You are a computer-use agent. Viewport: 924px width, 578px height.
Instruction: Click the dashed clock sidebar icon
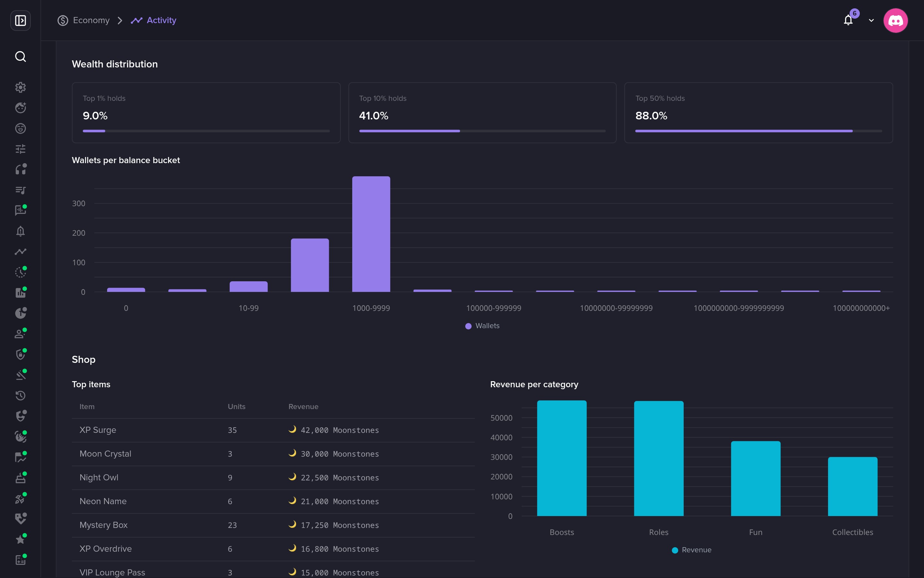point(20,272)
